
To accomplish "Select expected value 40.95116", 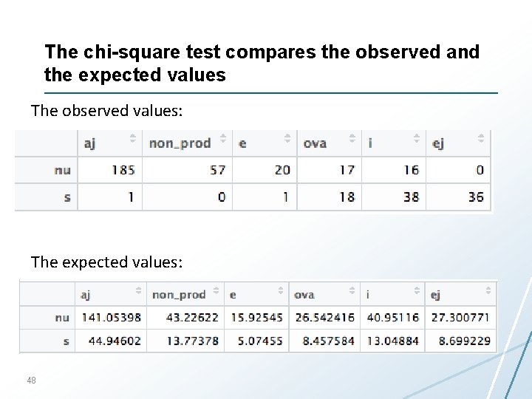I will [393, 318].
